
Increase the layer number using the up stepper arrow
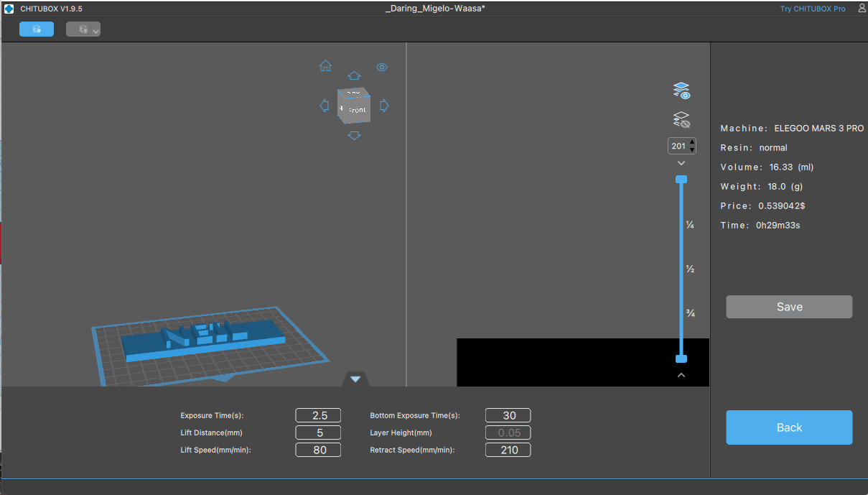[x=692, y=142]
